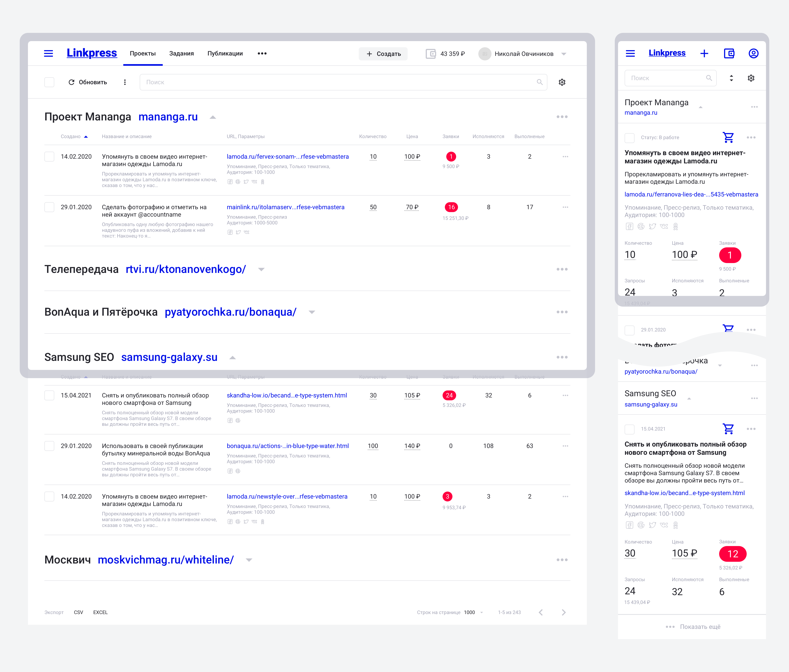
Task: Click the sort arrows icon in mobile toolbar
Action: 731,78
